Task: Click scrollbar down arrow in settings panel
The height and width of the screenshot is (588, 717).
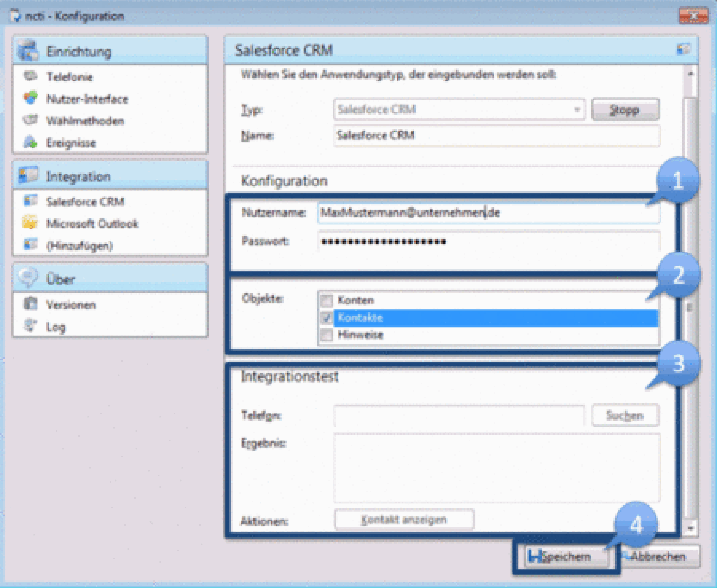Action: [x=690, y=528]
